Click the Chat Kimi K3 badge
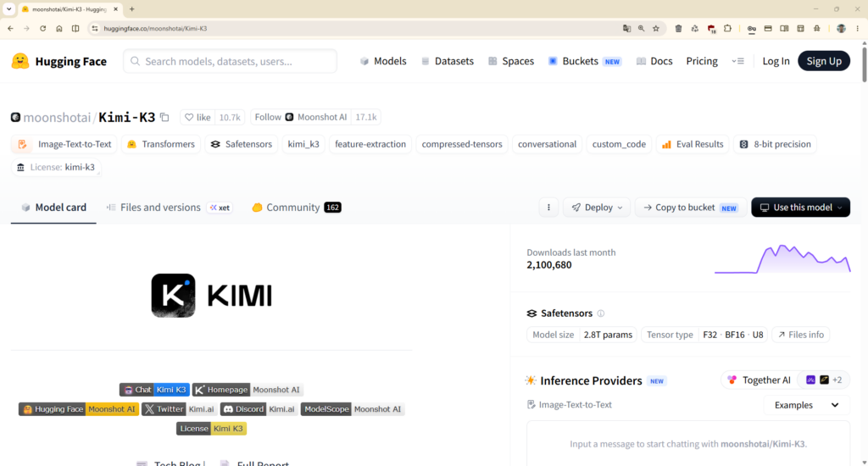The width and height of the screenshot is (868, 466). [154, 390]
